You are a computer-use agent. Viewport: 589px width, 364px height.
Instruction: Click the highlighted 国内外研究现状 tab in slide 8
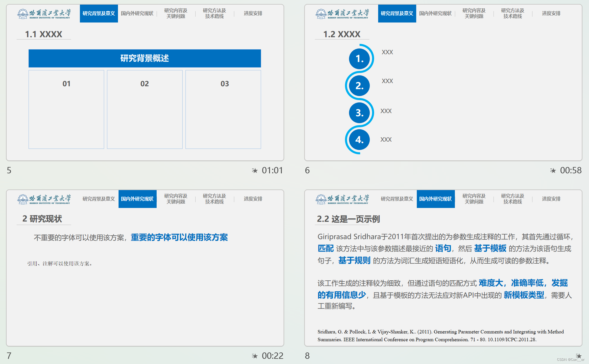[436, 199]
